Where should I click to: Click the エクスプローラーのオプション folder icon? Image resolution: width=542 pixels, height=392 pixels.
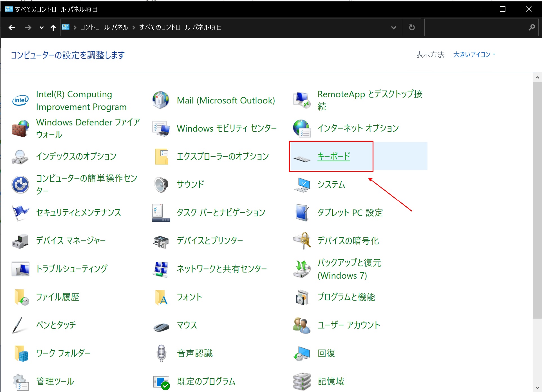click(x=162, y=157)
